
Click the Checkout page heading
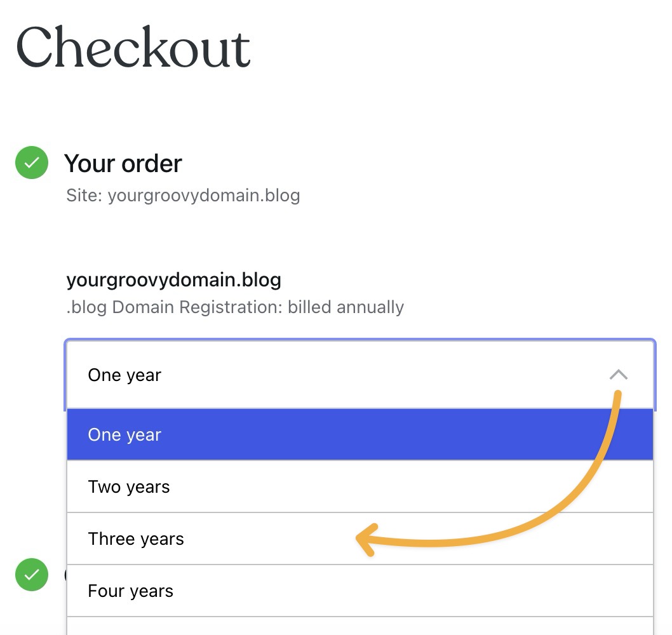pyautogui.click(x=133, y=47)
